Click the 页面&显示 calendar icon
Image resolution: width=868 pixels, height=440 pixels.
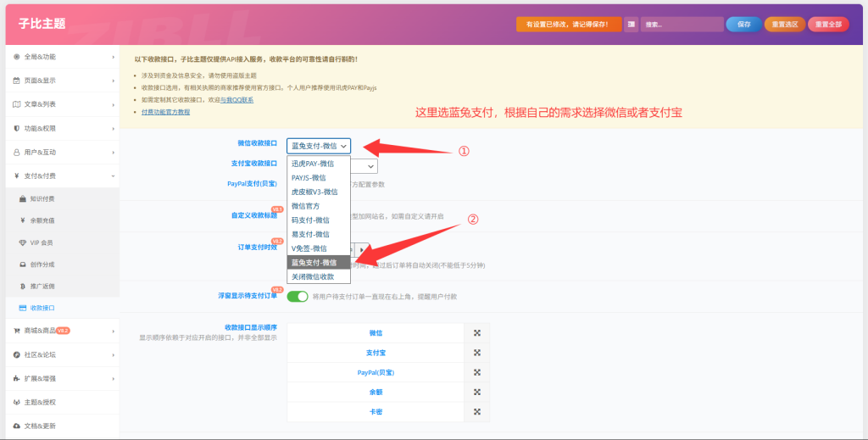coord(17,81)
